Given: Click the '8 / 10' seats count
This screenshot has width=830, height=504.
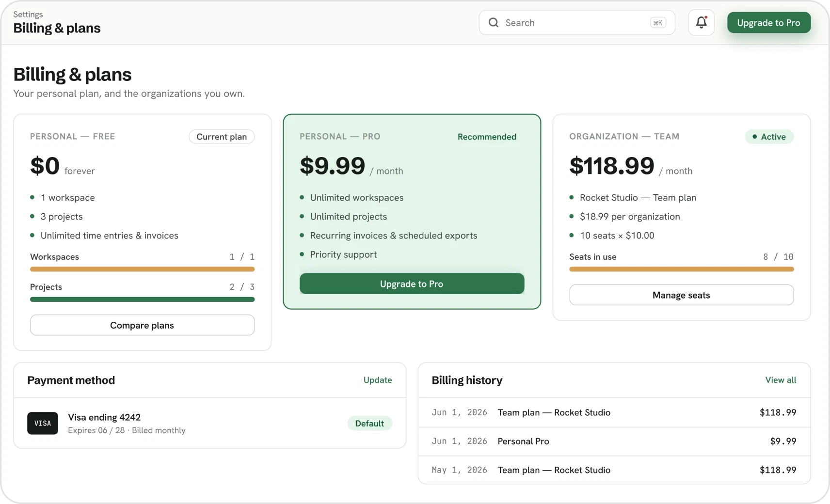Looking at the screenshot, I should tap(778, 257).
